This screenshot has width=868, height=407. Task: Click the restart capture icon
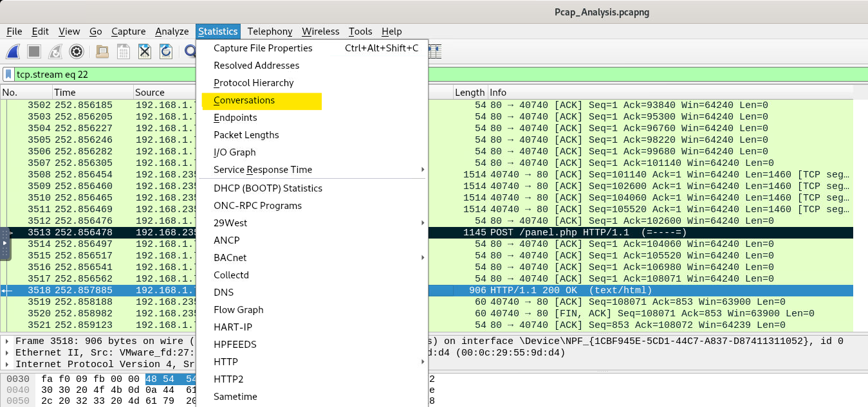click(55, 51)
